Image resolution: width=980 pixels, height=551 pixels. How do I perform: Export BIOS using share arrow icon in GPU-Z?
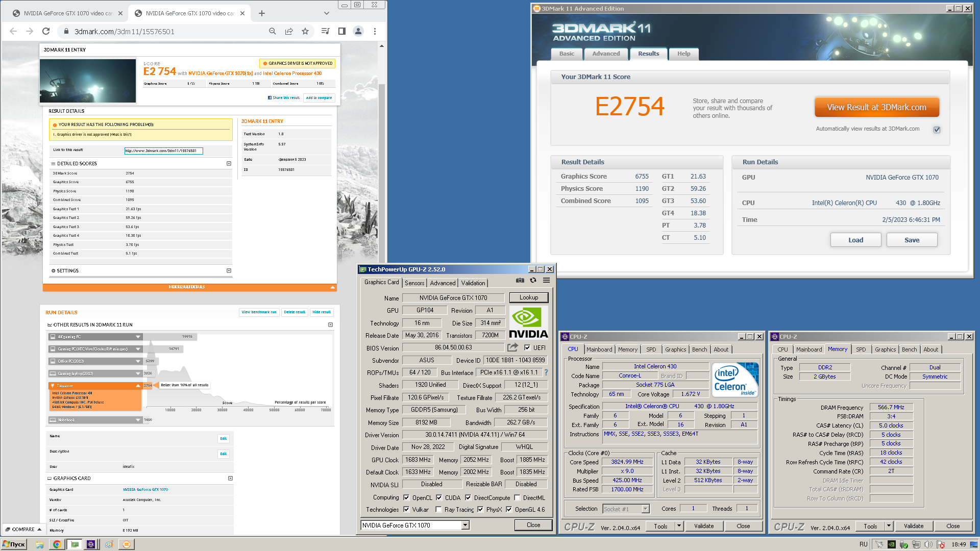(x=512, y=347)
